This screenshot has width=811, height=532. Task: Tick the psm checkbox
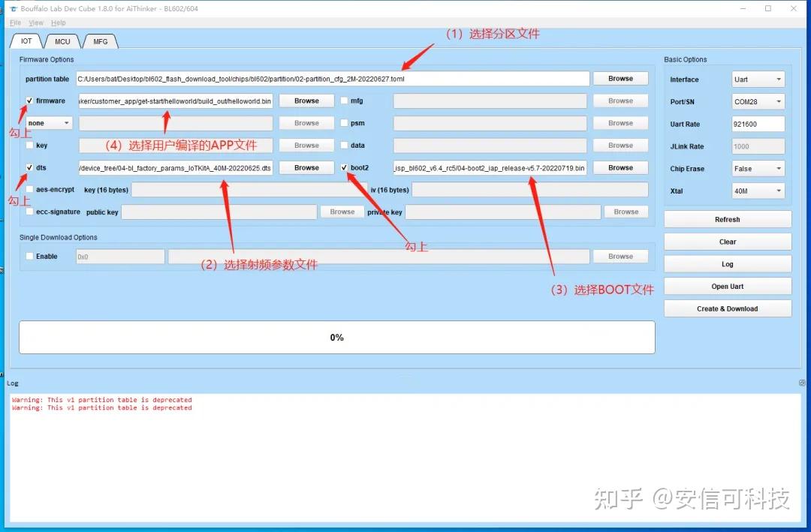tap(344, 123)
